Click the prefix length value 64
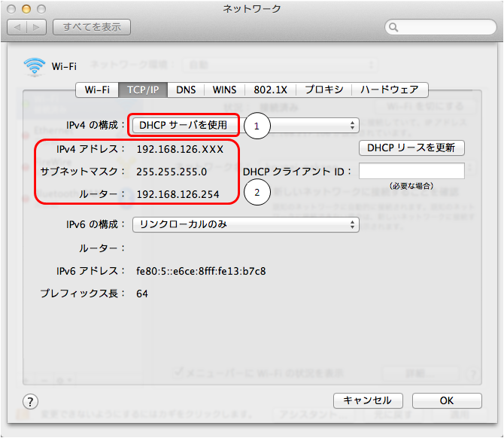The height and width of the screenshot is (438, 504). 142,294
